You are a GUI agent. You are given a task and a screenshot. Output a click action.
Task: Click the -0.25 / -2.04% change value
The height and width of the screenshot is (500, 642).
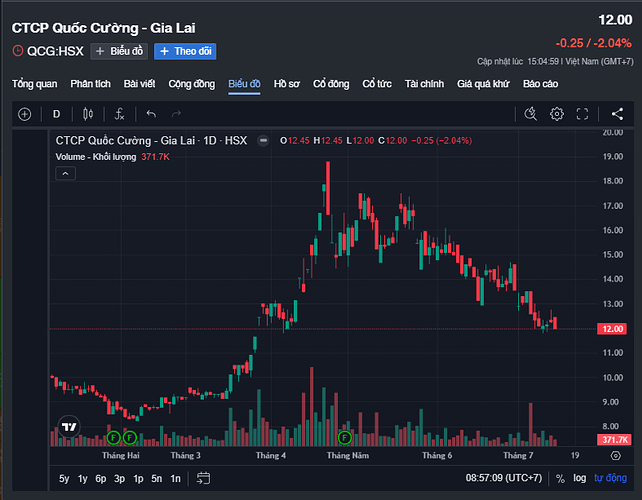coord(593,43)
